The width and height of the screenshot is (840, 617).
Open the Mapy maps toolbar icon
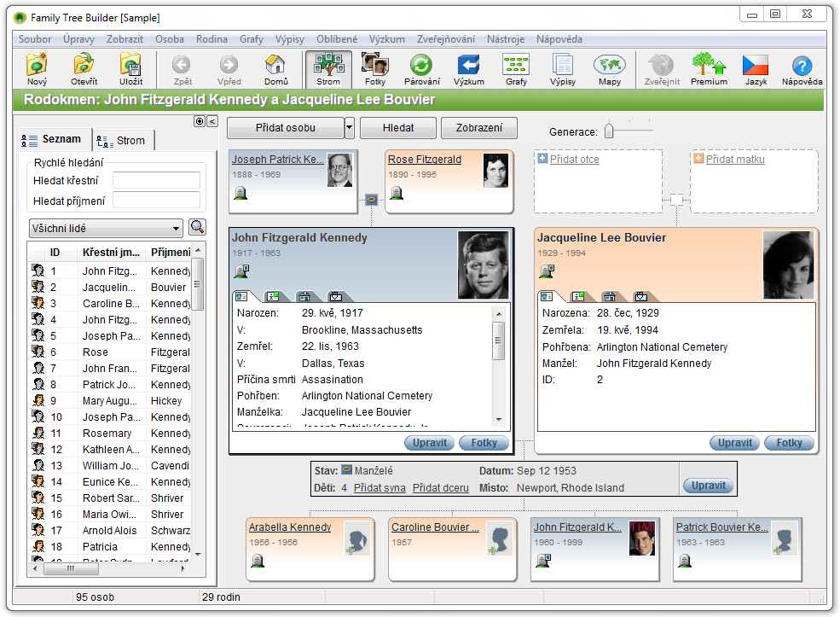tap(610, 69)
